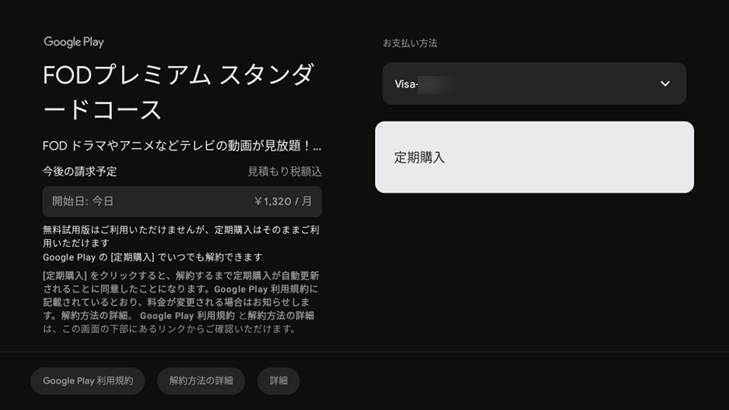
Task: Expand the payment method chevron arrow
Action: pyautogui.click(x=665, y=84)
